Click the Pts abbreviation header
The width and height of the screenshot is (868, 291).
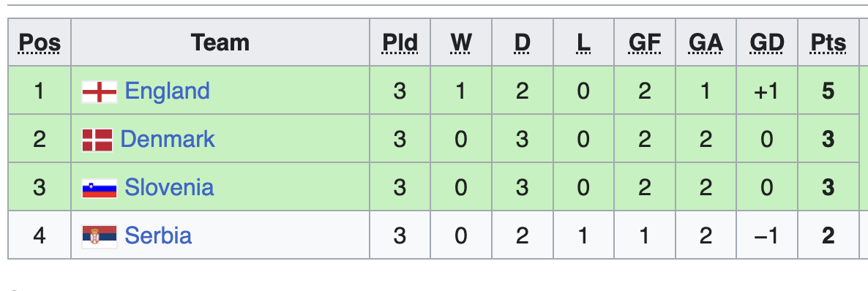click(828, 42)
